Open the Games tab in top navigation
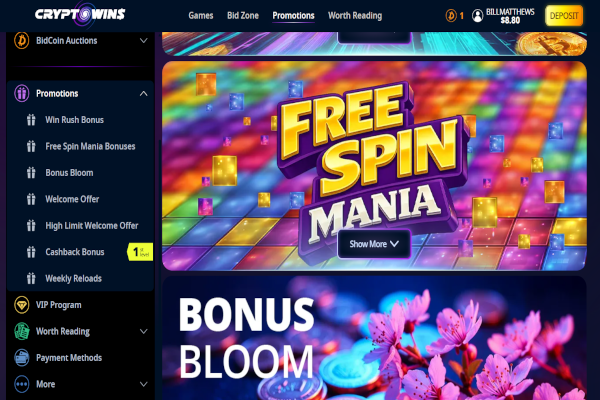Screen dimensions: 600x400 tap(201, 16)
